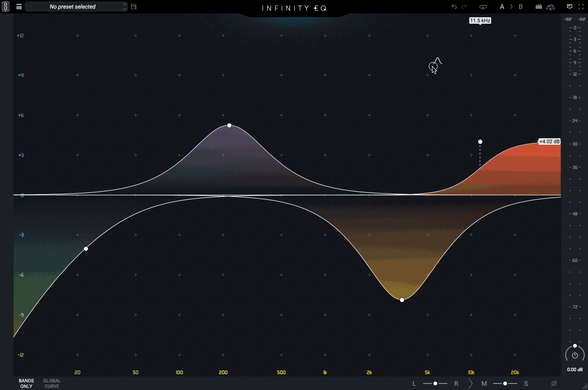
Task: Open the tooltip/comment bubble icon
Action: pyautogui.click(x=569, y=7)
